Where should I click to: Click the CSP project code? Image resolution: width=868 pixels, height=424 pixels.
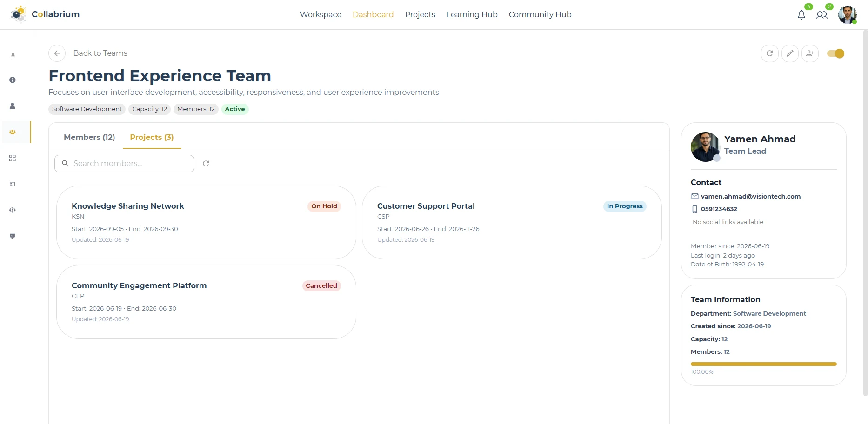pos(383,217)
